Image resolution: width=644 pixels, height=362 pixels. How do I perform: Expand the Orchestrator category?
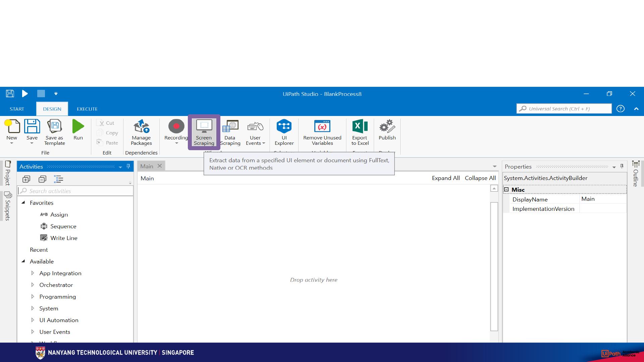click(33, 285)
